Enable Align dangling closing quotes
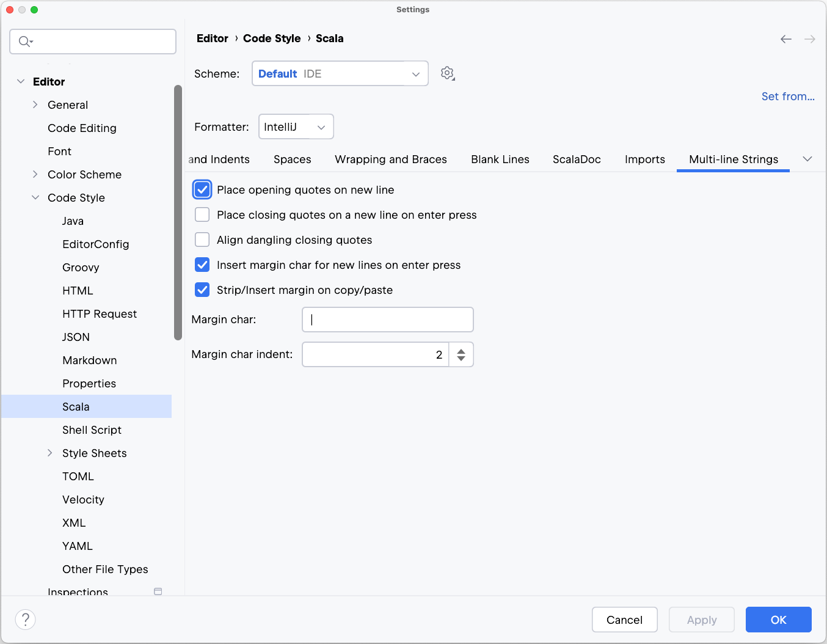The height and width of the screenshot is (644, 827). 202,240
